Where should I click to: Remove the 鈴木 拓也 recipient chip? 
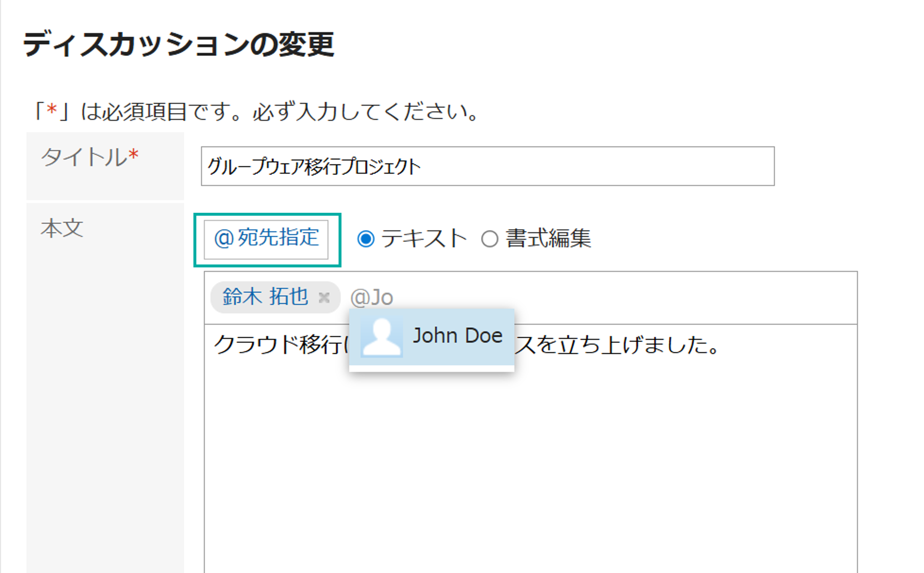coord(324,297)
